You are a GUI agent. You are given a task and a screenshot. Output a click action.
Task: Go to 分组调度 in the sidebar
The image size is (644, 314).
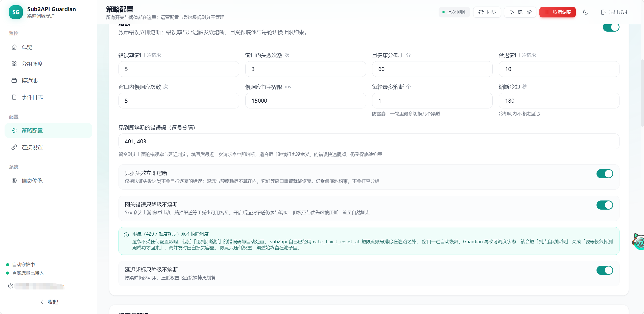[48, 64]
